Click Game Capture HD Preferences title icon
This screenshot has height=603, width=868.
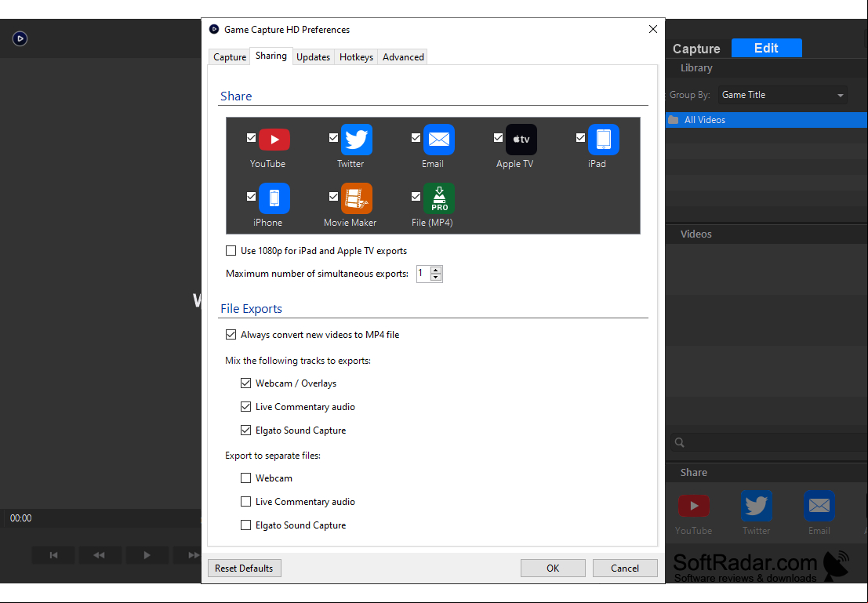click(x=214, y=29)
